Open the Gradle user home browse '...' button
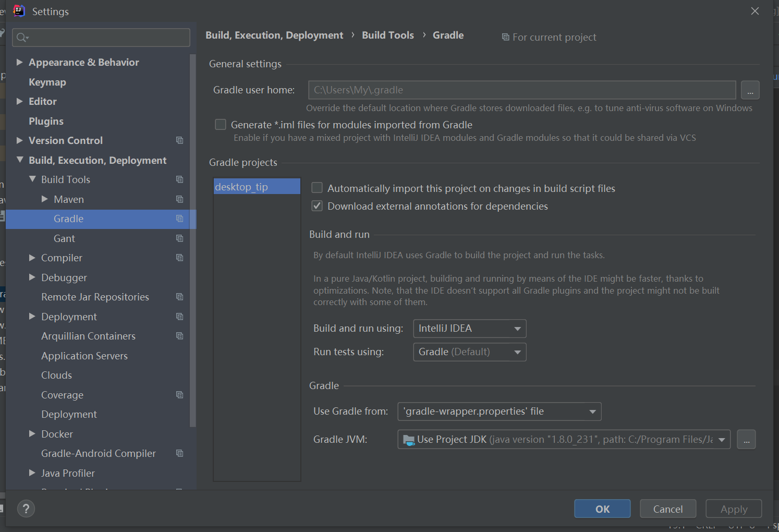779x532 pixels. point(750,90)
